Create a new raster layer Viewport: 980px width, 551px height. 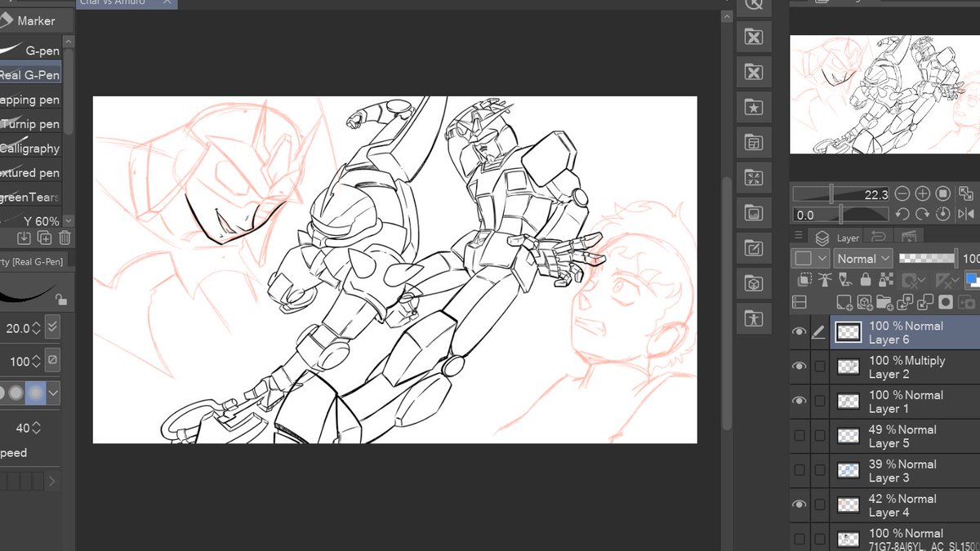point(845,302)
